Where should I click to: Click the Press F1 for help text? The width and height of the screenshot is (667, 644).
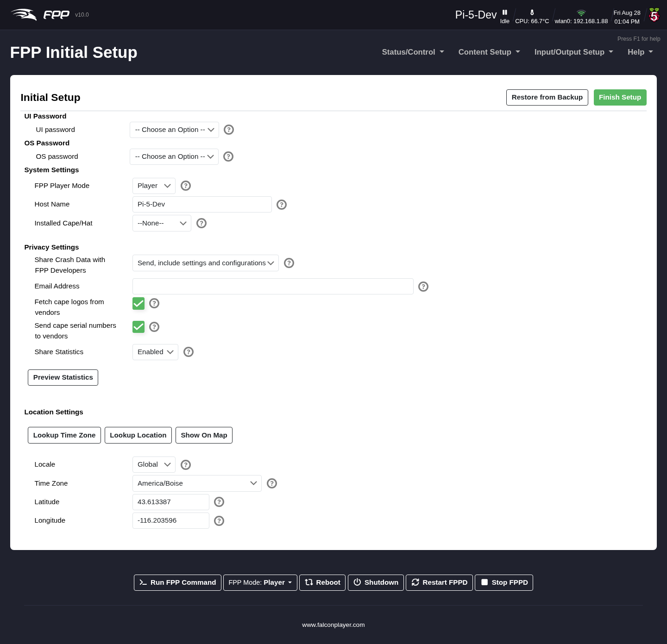639,39
